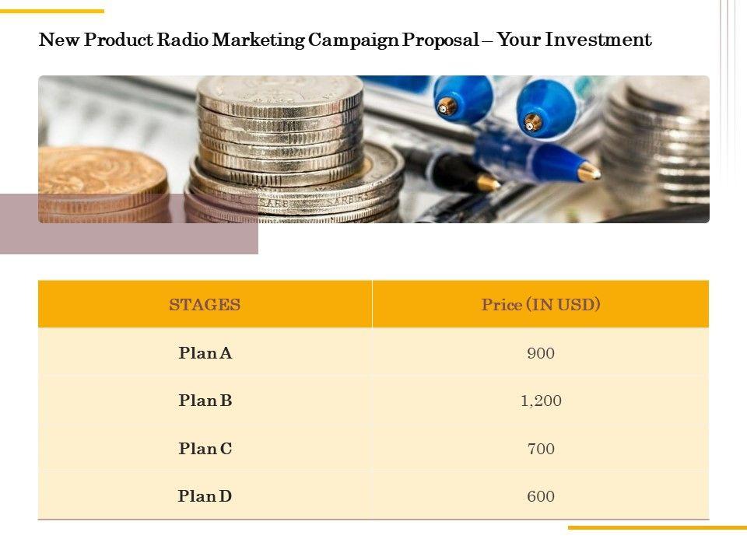Select the 900 price cell

541,354
